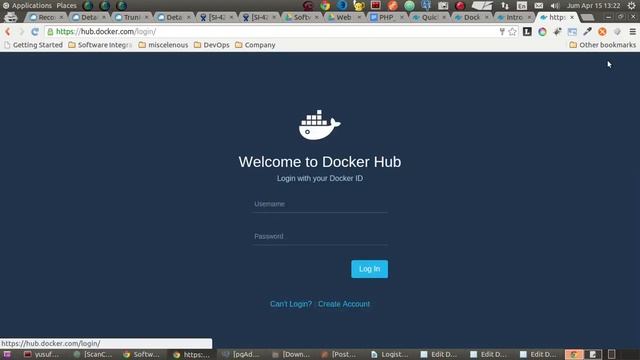Switch to the Web browser tab
Viewport: 640px width, 360px height.
[x=344, y=18]
